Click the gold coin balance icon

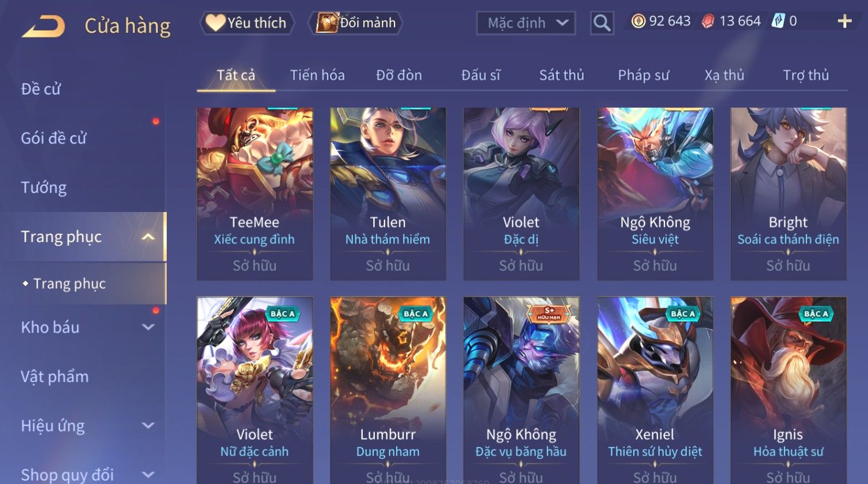[638, 21]
